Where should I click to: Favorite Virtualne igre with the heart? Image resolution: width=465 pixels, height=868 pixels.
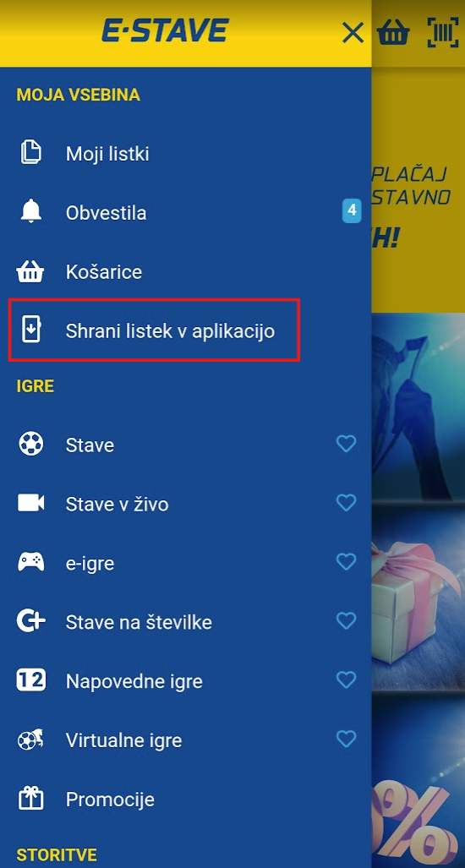click(x=347, y=739)
